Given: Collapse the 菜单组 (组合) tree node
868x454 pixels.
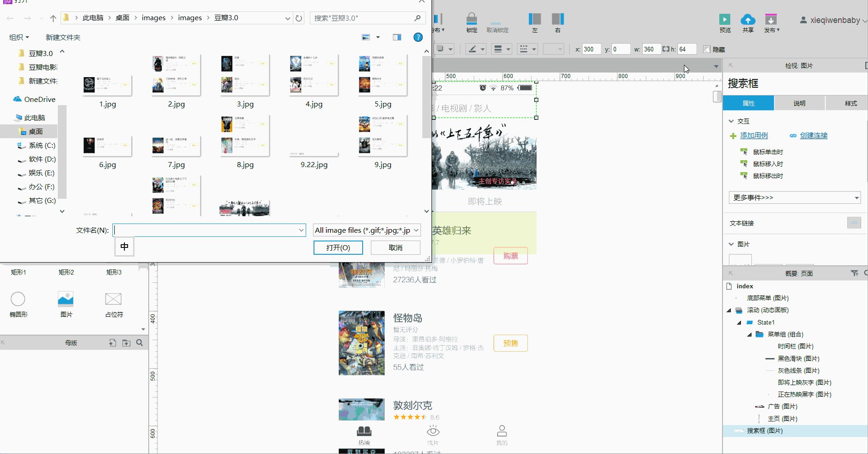Looking at the screenshot, I should [x=749, y=334].
